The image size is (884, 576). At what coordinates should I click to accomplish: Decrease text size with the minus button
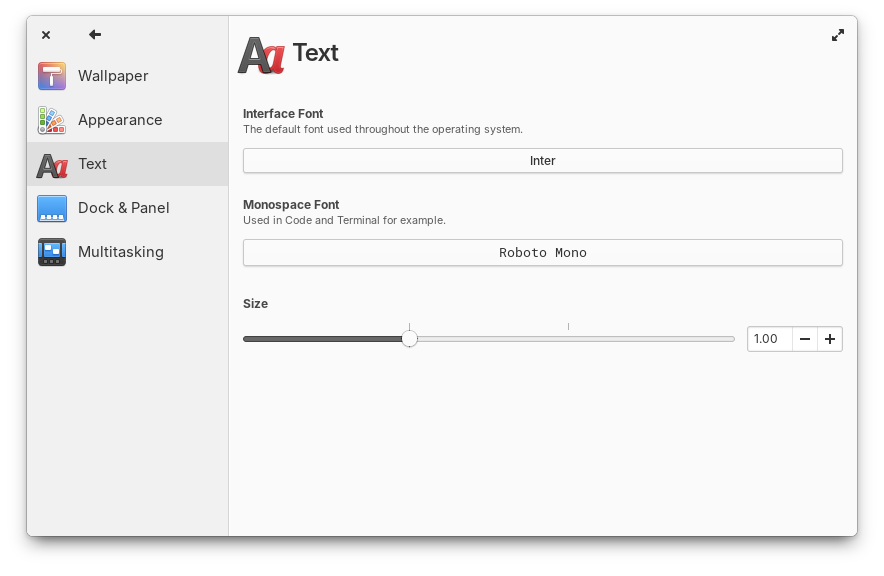tap(805, 339)
